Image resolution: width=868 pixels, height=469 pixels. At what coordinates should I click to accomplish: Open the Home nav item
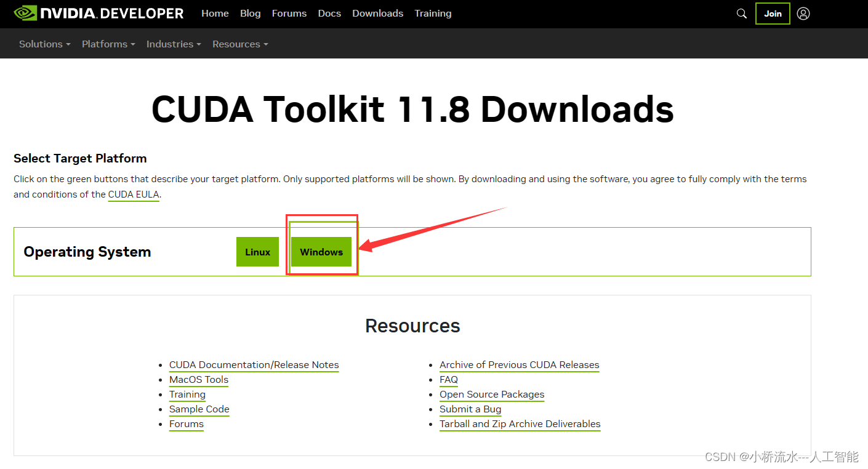(215, 14)
